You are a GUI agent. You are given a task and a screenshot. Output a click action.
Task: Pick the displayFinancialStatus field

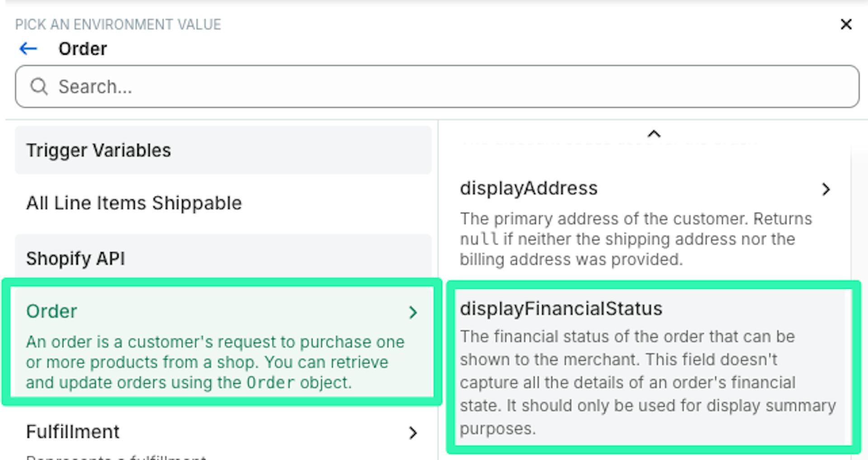[561, 309]
